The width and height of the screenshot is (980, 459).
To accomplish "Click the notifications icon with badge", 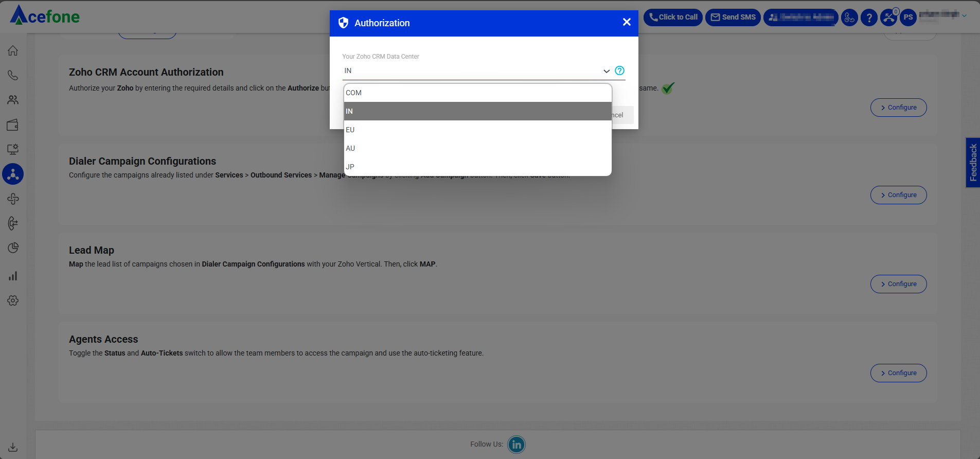I will (x=889, y=17).
